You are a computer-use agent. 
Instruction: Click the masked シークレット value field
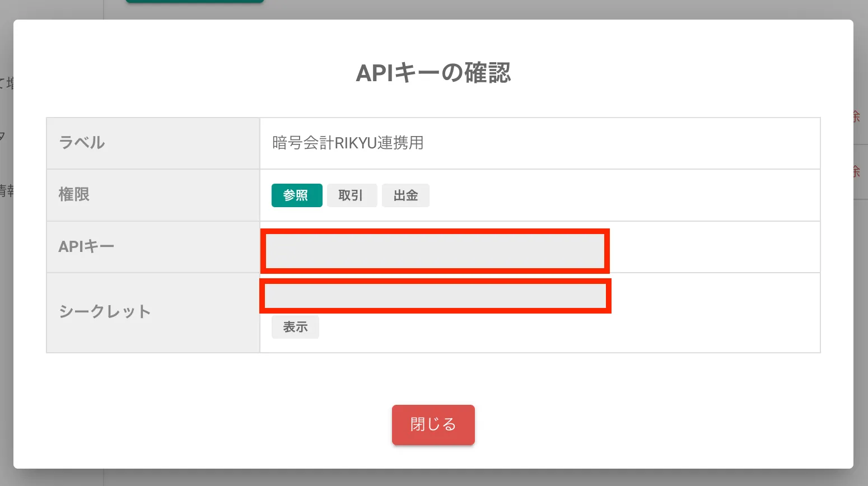[x=435, y=296]
